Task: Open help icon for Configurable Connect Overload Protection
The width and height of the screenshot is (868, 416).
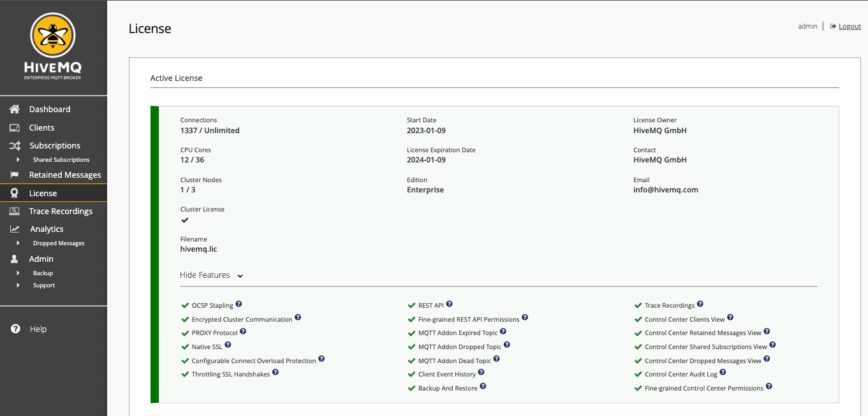Action: coord(321,359)
